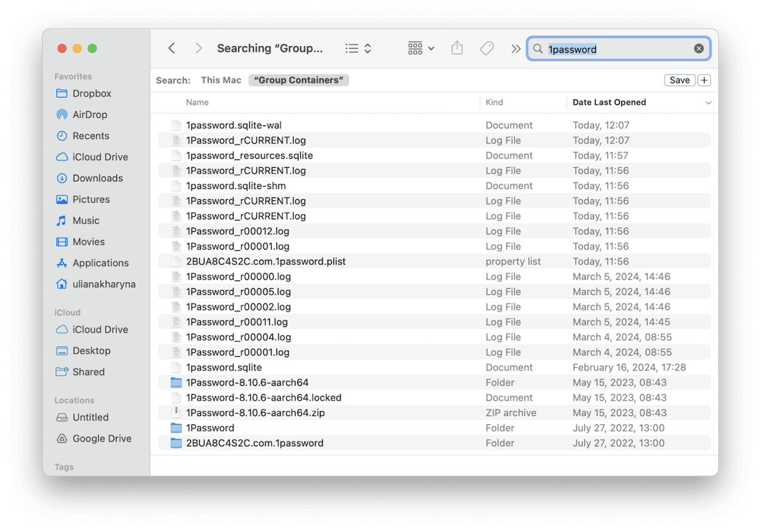Add a search criterion with plus button
The width and height of the screenshot is (761, 532).
click(704, 80)
